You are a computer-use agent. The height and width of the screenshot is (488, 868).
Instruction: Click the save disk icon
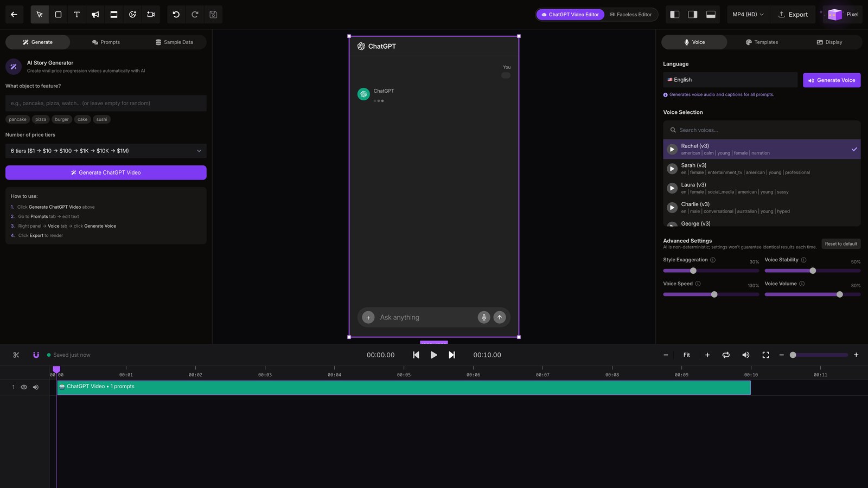(213, 15)
